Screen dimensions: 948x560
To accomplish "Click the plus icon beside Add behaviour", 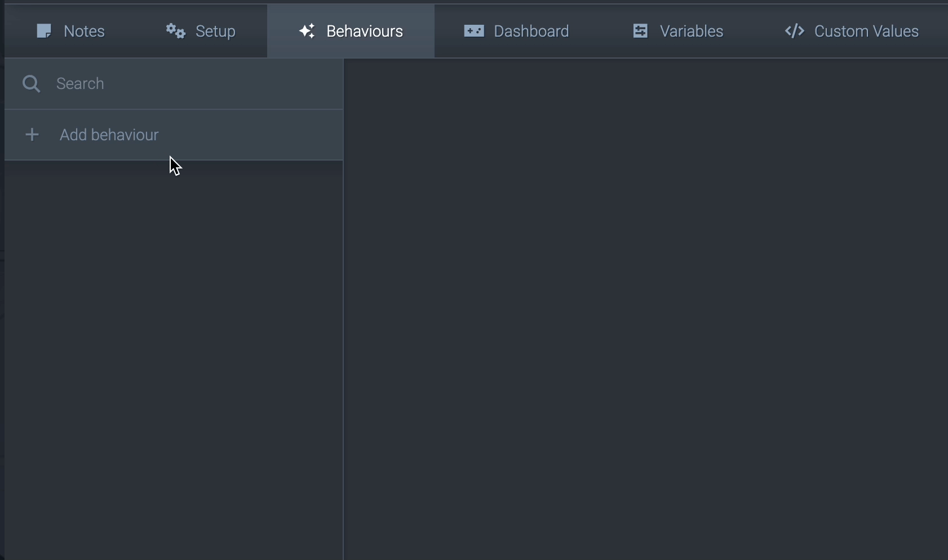I will 32,135.
